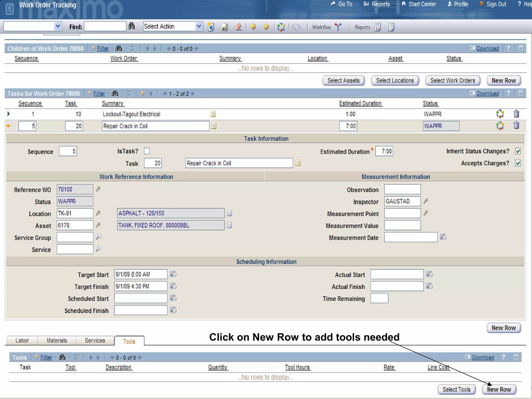Open long description for Lockout-Tagout Electrical
The height and width of the screenshot is (399, 532).
click(213, 114)
